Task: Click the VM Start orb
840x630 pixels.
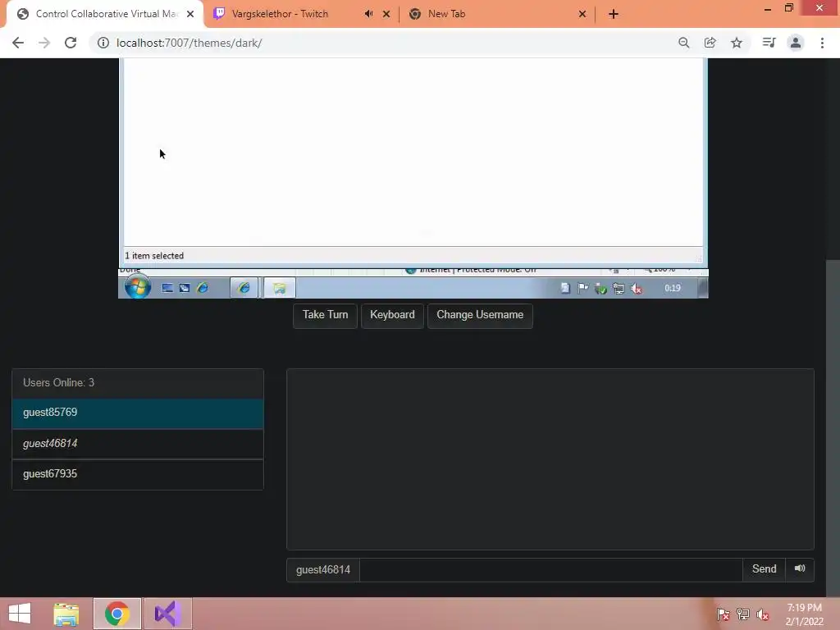Action: pos(138,286)
